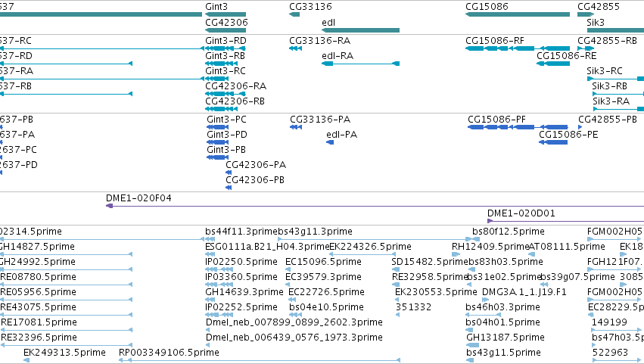The height and width of the screenshot is (364, 644).
Task: Select the CG42306 gene label
Action: coord(226,22)
